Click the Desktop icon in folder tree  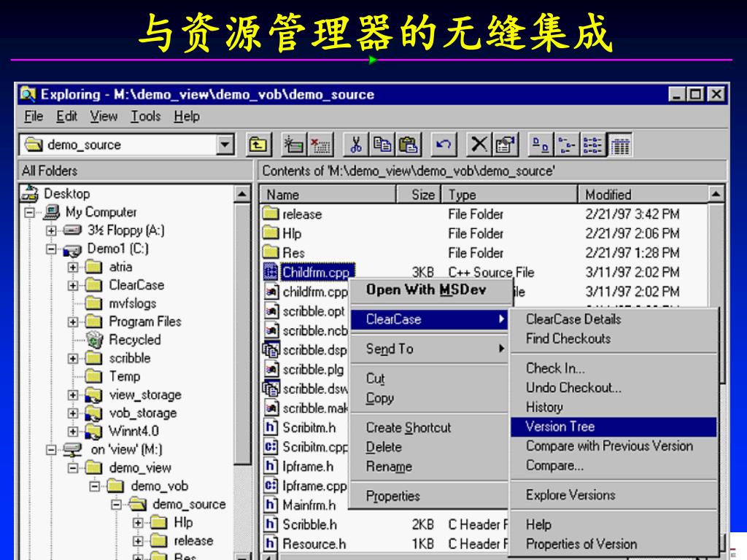coord(29,193)
